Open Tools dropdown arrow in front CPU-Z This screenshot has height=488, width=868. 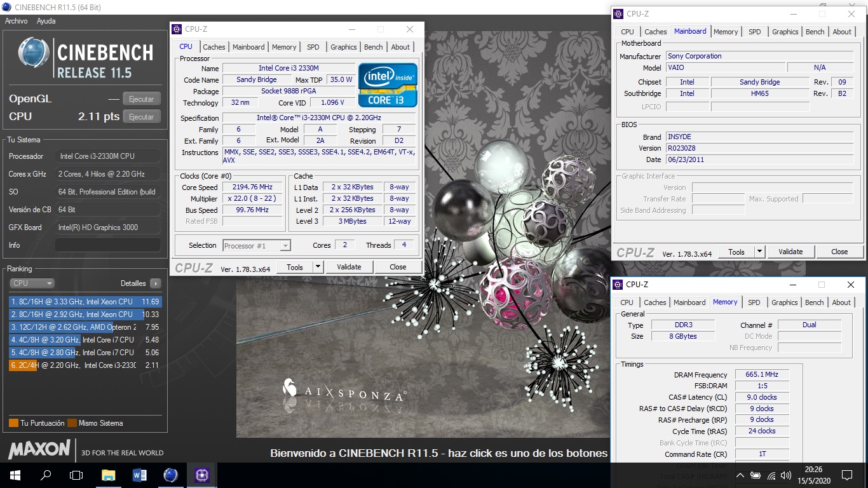[x=318, y=267]
